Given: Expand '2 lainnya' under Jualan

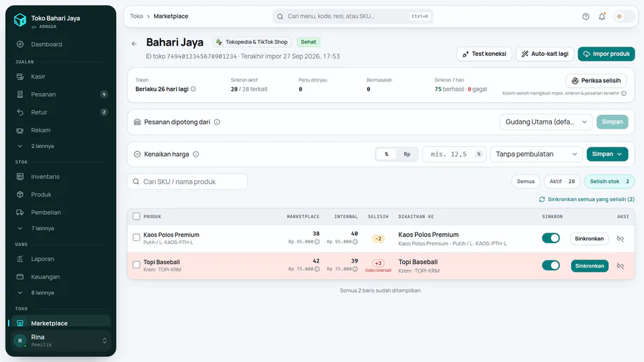Looking at the screenshot, I should pos(60,146).
